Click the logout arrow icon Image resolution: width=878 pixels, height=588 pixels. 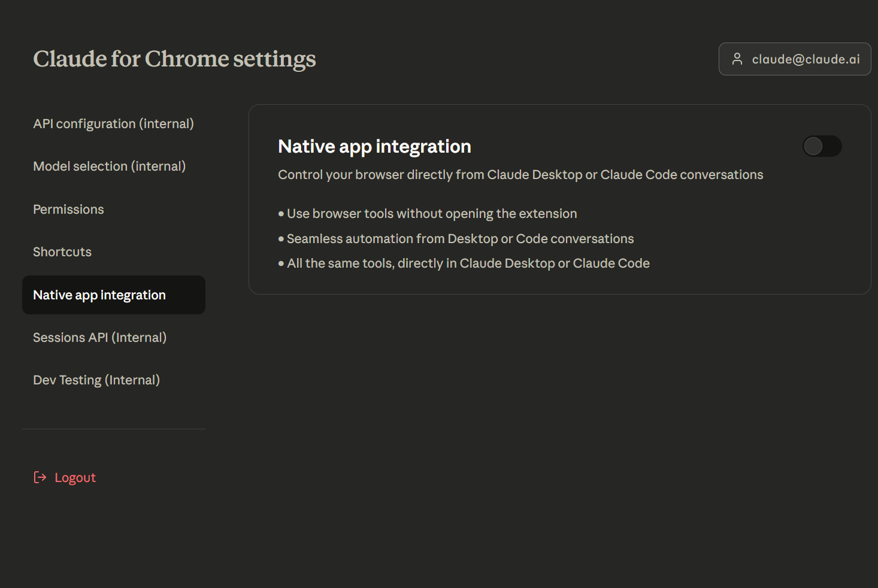tap(40, 477)
